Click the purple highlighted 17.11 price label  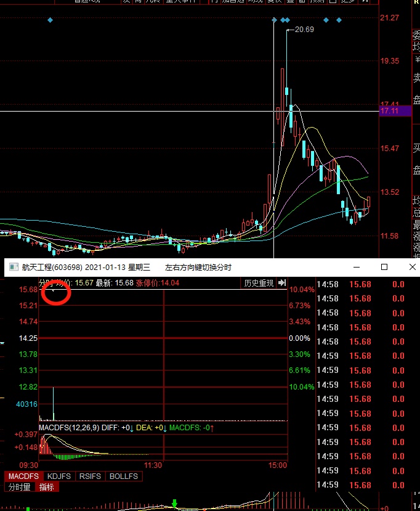point(395,111)
